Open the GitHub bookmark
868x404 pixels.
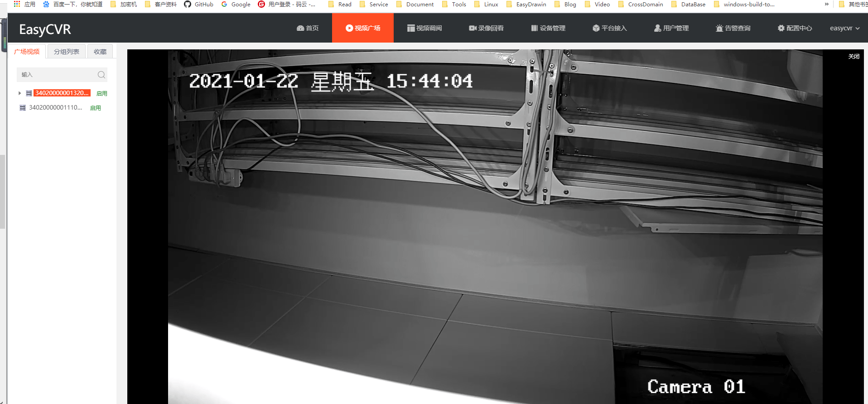click(x=199, y=5)
